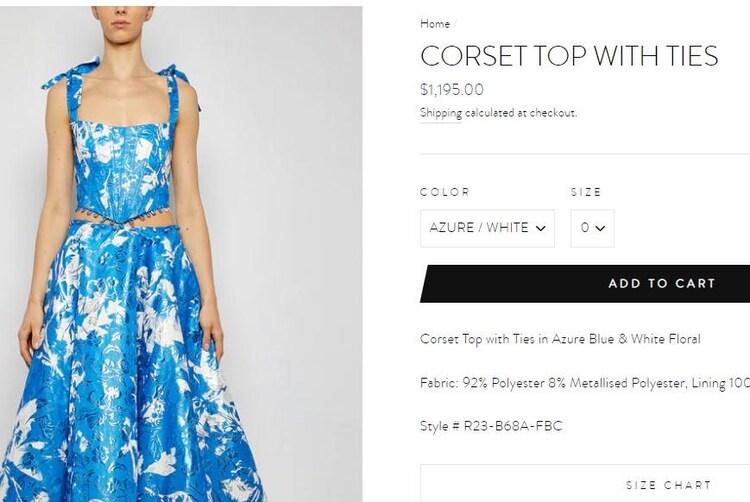The image size is (750, 502).
Task: Follow the Shipping policy link
Action: [441, 113]
